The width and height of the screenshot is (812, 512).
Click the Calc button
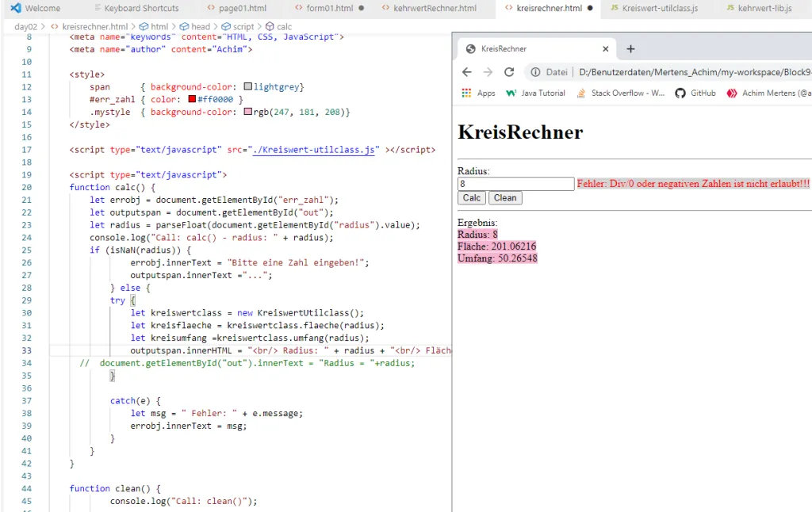(472, 198)
